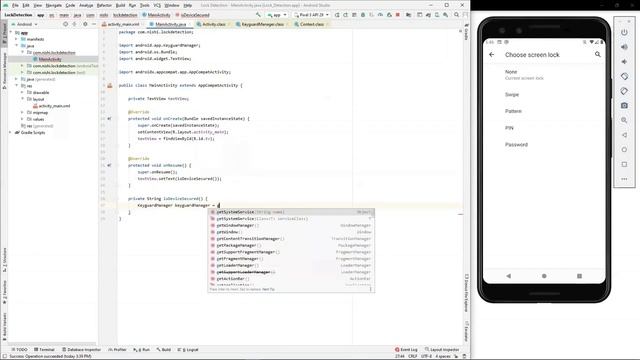Open the File menu

pyautogui.click(x=15, y=5)
